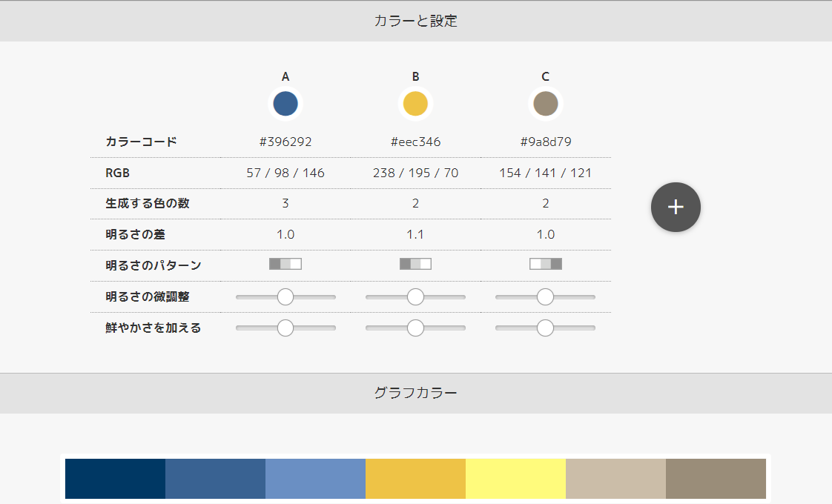Viewport: 832px width, 504px height.
Task: Click the グラフカラー section header
Action: [x=416, y=393]
